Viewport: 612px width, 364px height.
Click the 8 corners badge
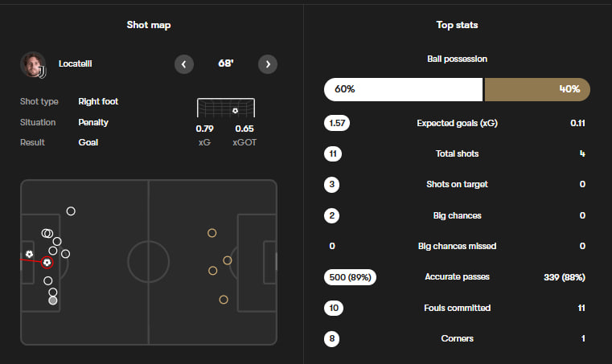pos(332,338)
